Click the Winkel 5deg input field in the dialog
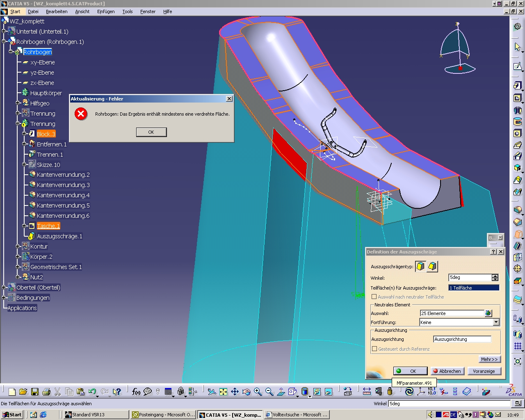 470,278
